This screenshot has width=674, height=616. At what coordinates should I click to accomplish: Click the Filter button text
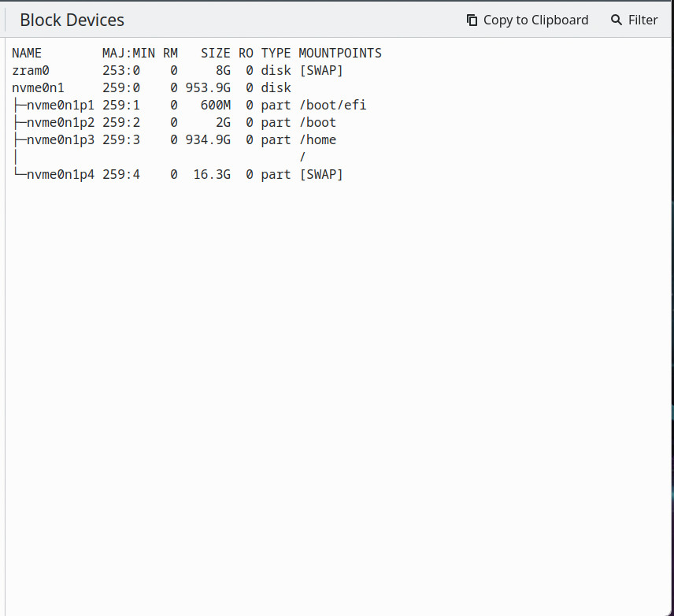[x=643, y=20]
